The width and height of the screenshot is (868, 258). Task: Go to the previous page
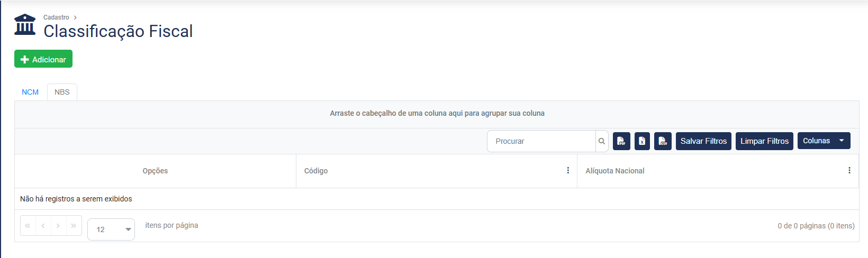[x=43, y=226]
